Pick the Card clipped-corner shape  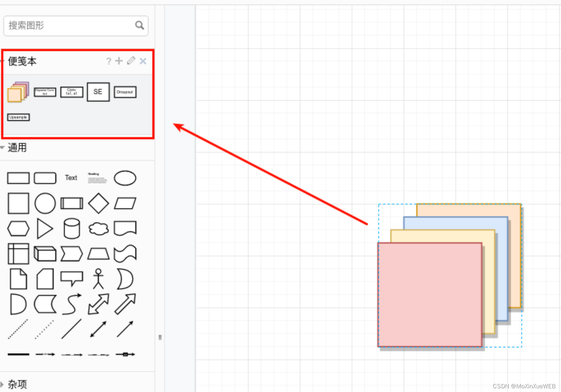45,279
